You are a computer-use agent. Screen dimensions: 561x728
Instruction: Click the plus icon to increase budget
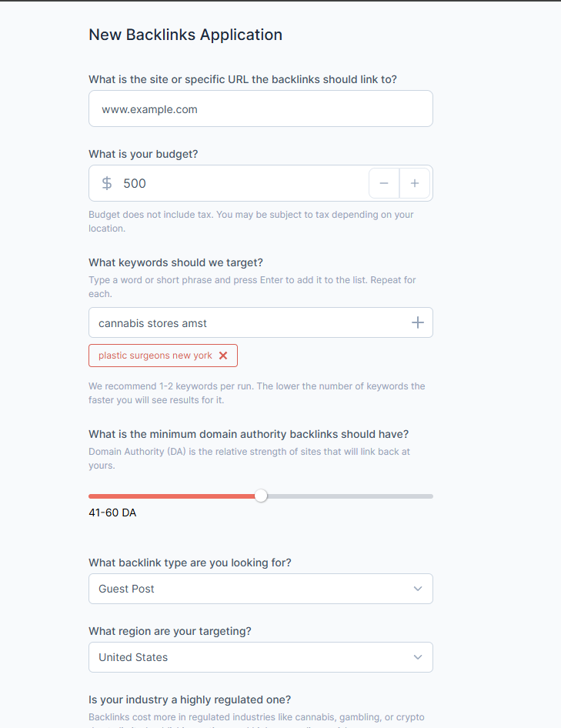[415, 183]
